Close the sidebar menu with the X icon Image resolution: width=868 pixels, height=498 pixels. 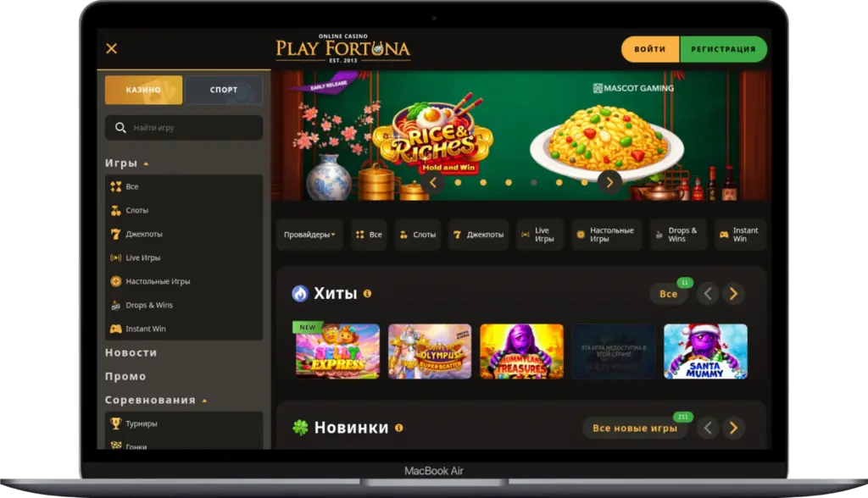(x=111, y=48)
